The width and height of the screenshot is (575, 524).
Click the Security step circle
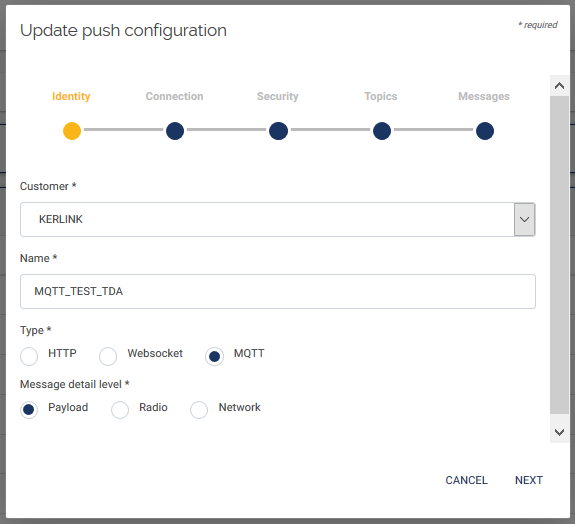pos(278,131)
